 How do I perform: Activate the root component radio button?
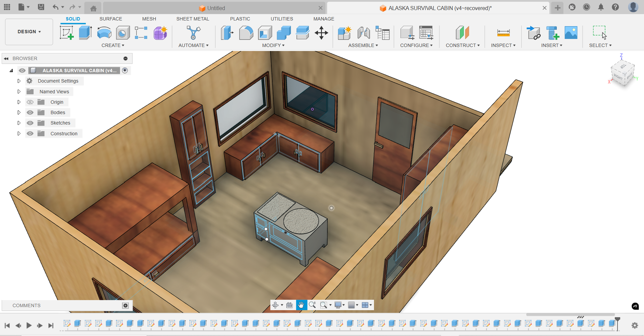click(x=125, y=70)
